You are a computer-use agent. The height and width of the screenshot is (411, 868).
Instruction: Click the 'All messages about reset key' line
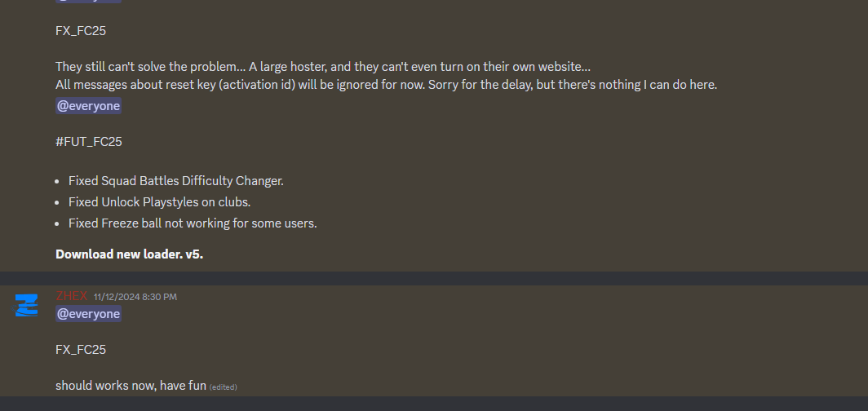tap(386, 85)
